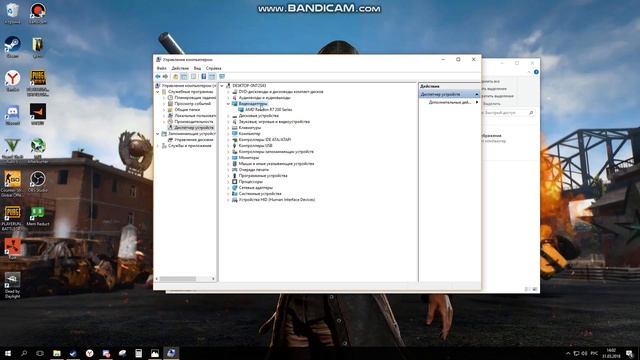Launch the OBS Studio desktop shortcut
This screenshot has height=360, width=640.
(38, 182)
